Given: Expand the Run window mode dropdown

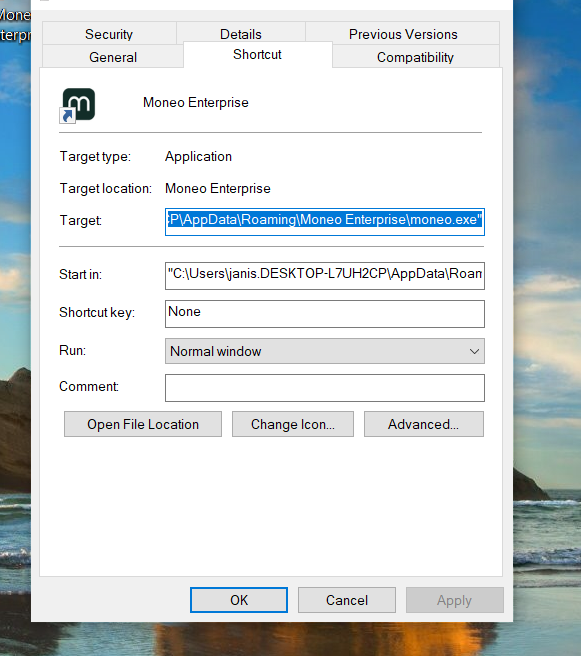Looking at the screenshot, I should point(325,351).
